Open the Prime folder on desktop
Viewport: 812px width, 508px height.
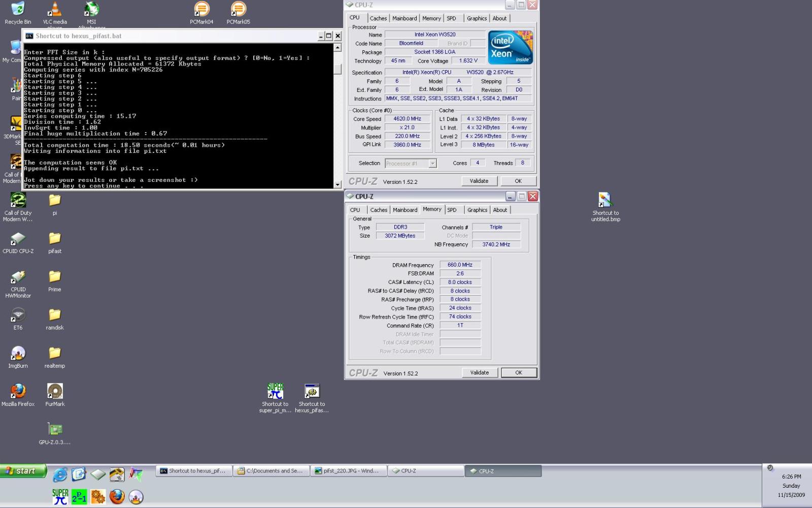click(x=55, y=280)
